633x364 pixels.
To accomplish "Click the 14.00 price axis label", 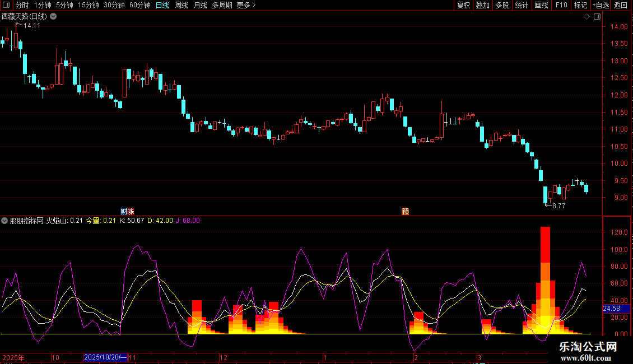I will click(619, 27).
